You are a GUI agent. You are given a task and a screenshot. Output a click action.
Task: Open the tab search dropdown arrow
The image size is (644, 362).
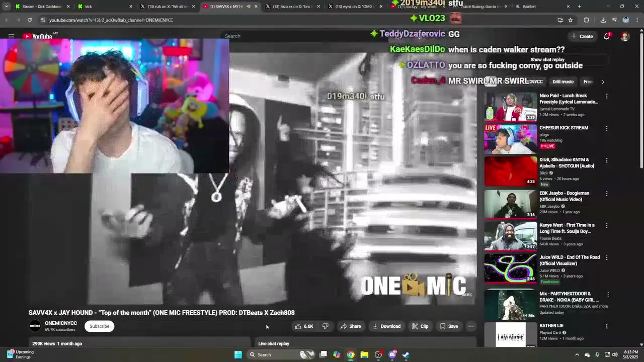coord(6,7)
